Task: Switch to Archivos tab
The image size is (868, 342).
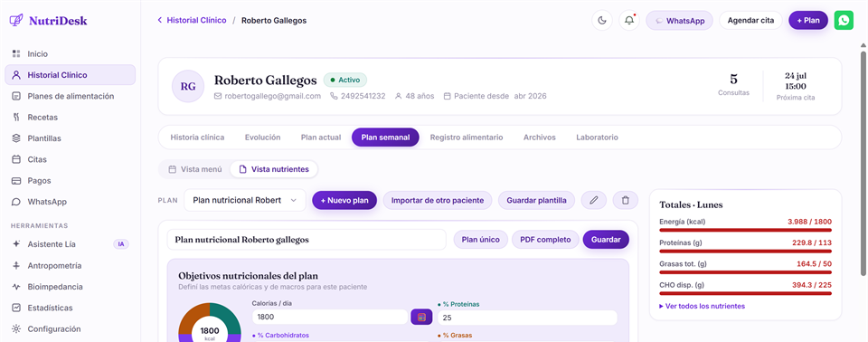Action: coord(539,137)
